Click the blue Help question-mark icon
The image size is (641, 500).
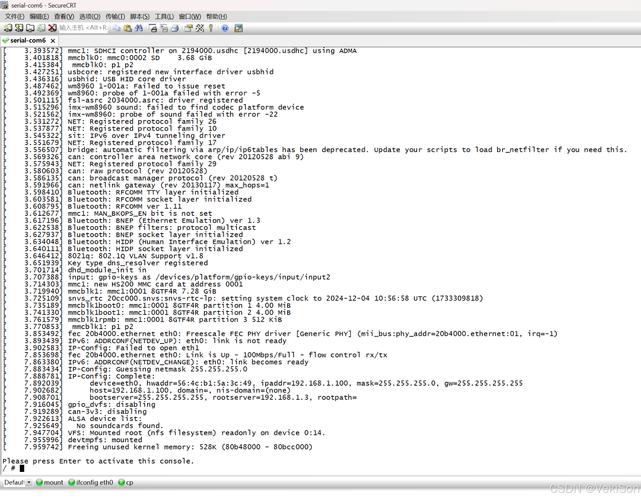[226, 28]
